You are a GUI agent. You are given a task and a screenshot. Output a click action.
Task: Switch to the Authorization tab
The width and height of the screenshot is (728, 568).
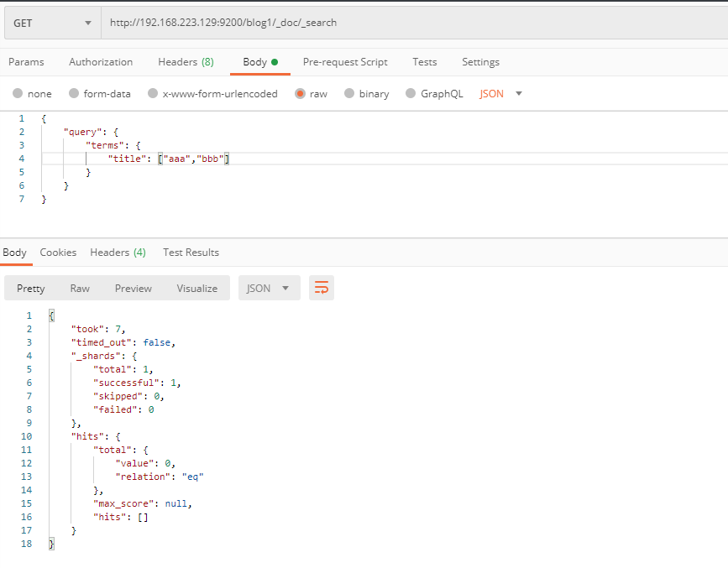pyautogui.click(x=101, y=62)
